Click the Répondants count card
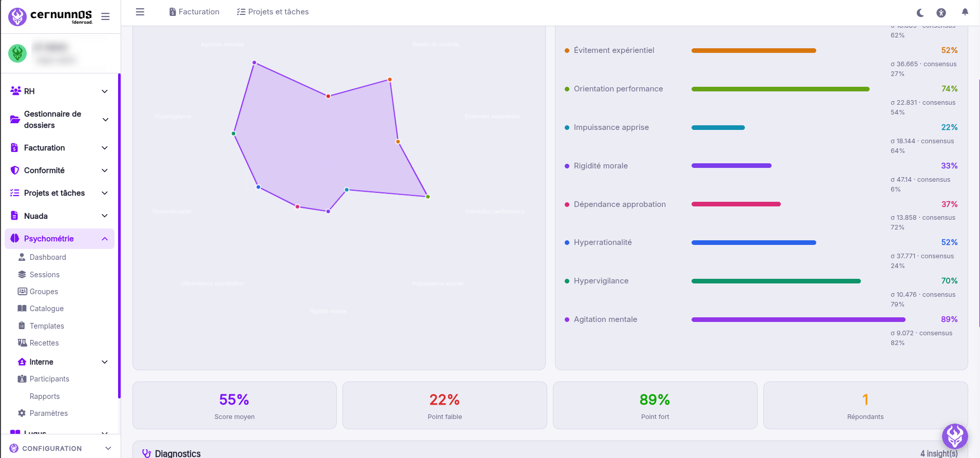980x458 pixels. coord(866,405)
